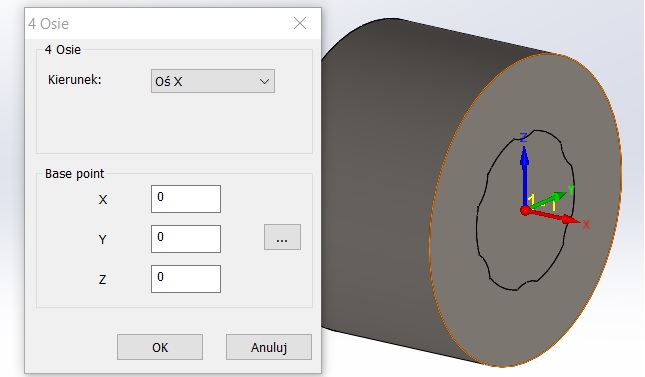This screenshot has width=645, height=377.
Task: Open the Kierunek dropdown showing Oś X
Action: coord(213,81)
